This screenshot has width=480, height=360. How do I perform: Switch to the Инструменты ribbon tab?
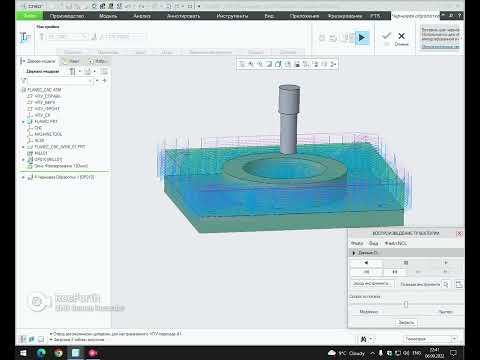tap(232, 16)
